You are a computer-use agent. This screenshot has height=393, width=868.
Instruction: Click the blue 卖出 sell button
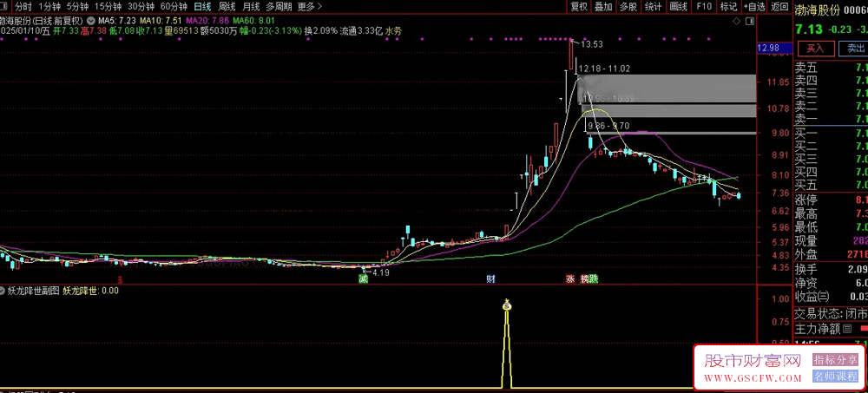click(853, 49)
